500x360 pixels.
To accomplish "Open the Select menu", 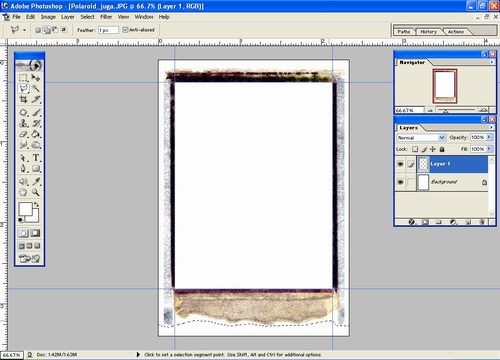I will 87,17.
